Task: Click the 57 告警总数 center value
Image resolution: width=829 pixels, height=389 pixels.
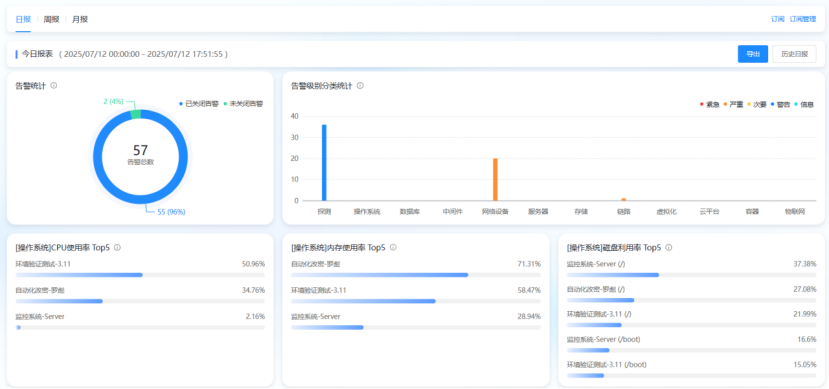Action: pos(140,155)
